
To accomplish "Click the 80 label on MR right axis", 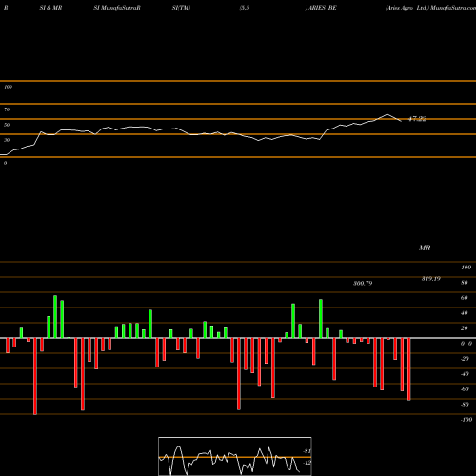I will 464,283.
